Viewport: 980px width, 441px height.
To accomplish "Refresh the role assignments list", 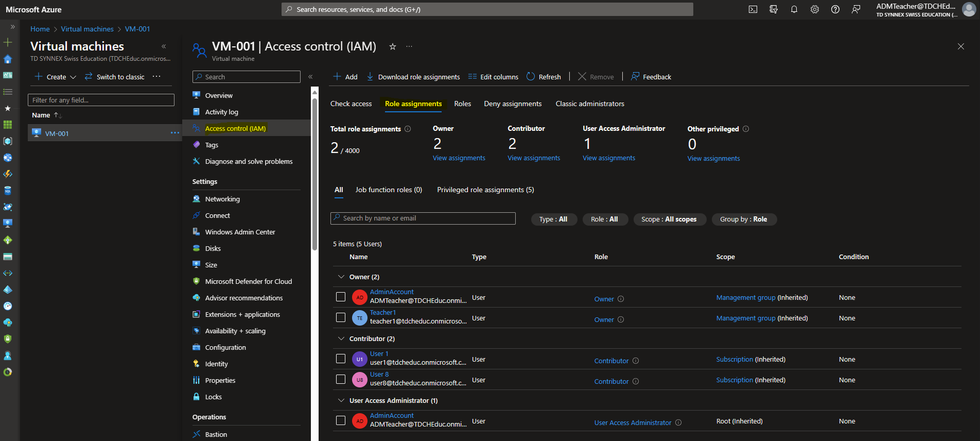I will [544, 77].
